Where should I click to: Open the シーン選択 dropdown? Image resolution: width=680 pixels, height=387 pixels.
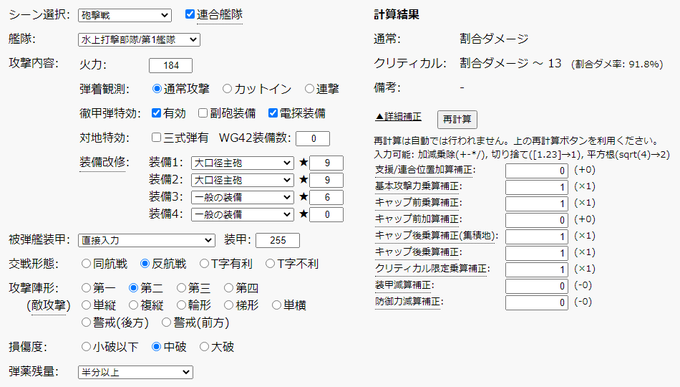[x=124, y=15]
